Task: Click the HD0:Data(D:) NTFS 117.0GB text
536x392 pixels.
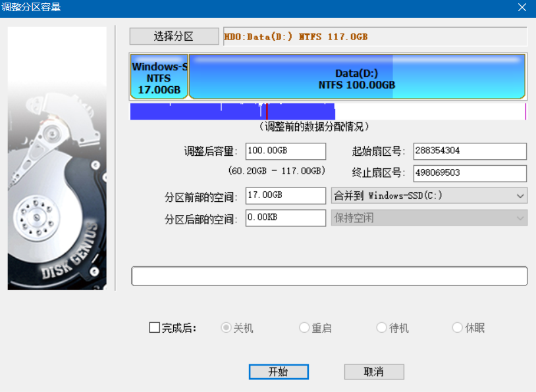Action: point(296,37)
